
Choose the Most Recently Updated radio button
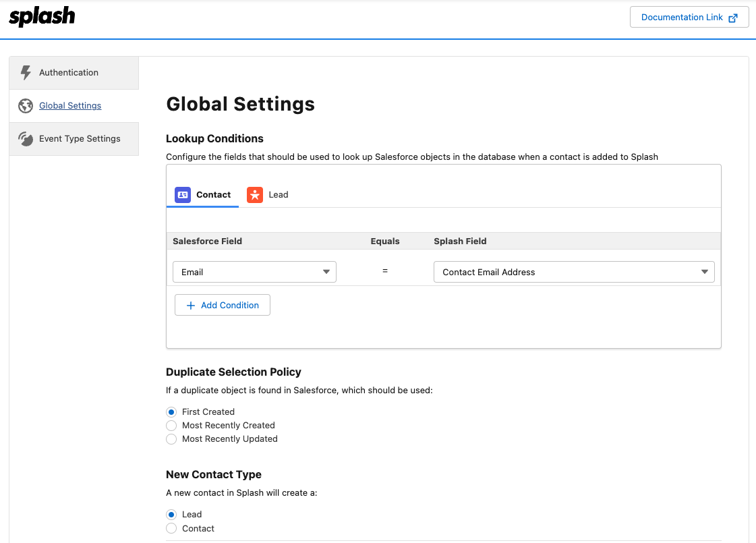pos(171,439)
